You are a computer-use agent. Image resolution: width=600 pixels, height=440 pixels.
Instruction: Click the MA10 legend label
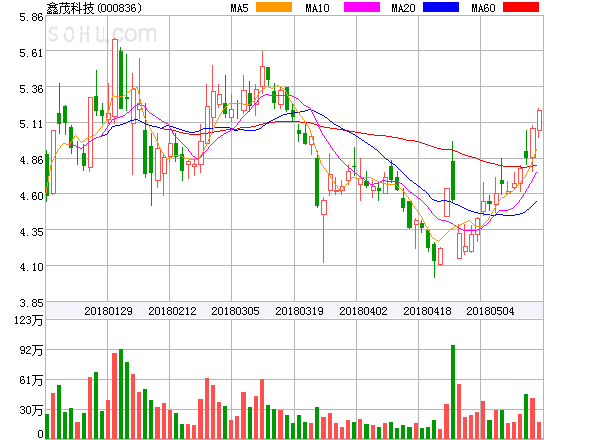coord(317,8)
